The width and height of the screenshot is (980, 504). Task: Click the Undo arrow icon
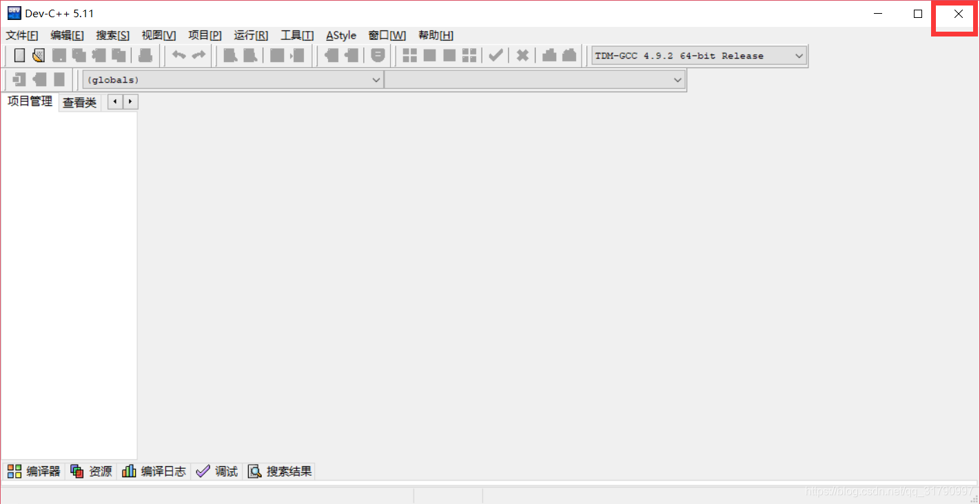point(179,56)
